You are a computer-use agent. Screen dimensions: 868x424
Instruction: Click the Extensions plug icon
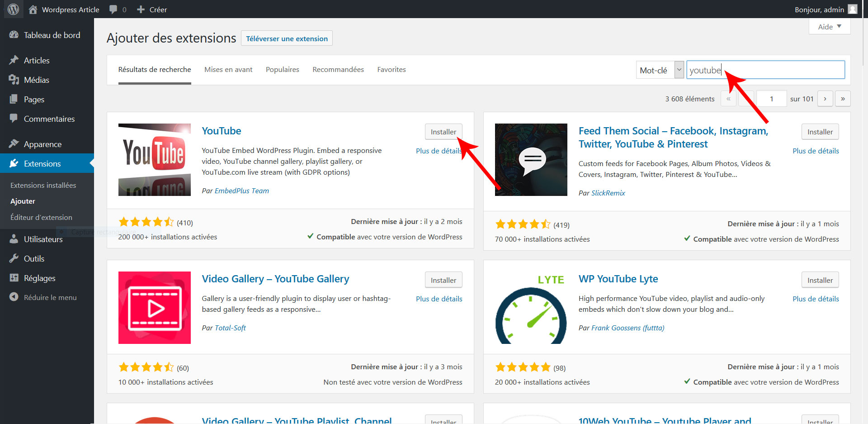(14, 163)
